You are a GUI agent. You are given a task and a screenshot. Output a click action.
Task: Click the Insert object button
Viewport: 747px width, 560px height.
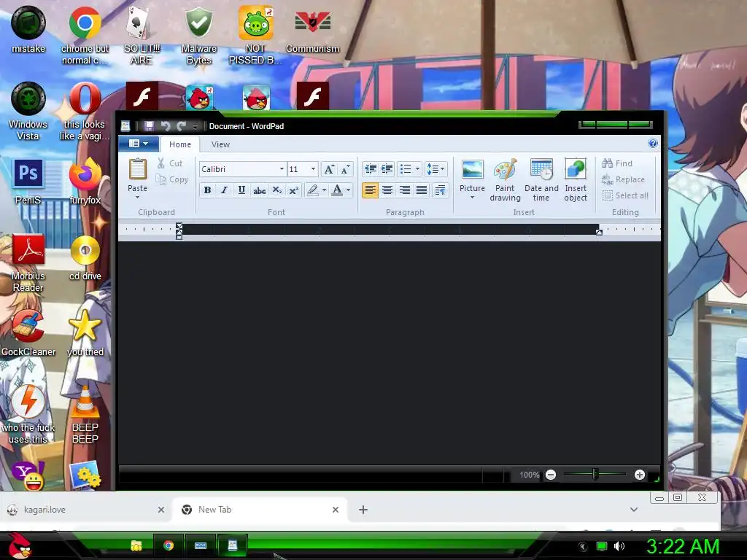(576, 180)
